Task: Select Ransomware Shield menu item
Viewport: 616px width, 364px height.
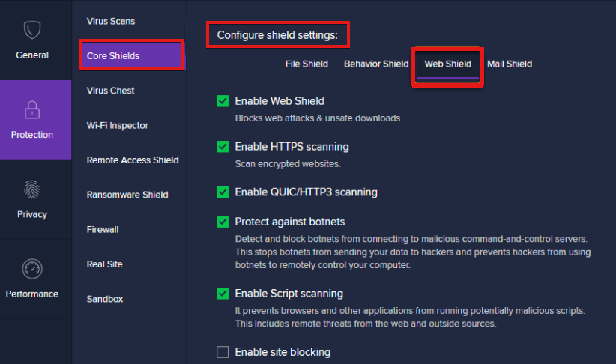Action: [127, 195]
